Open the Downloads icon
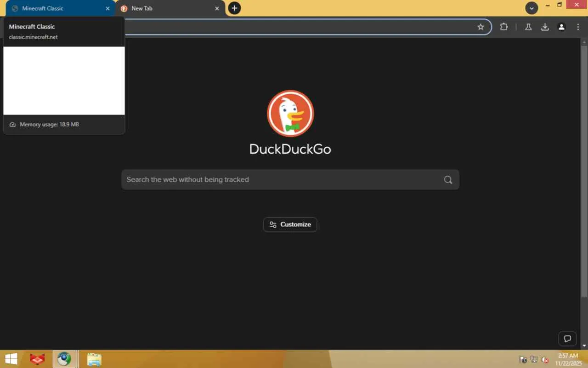The width and height of the screenshot is (588, 368). tap(545, 27)
